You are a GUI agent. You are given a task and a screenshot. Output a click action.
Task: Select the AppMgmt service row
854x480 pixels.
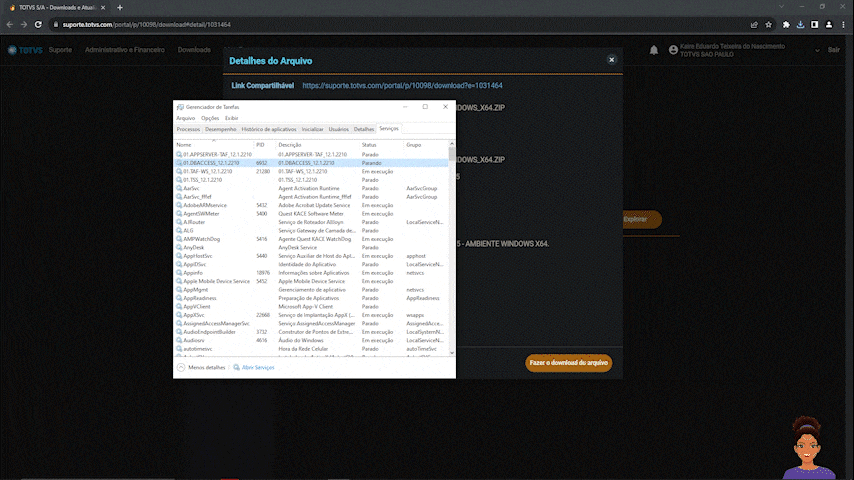311,290
